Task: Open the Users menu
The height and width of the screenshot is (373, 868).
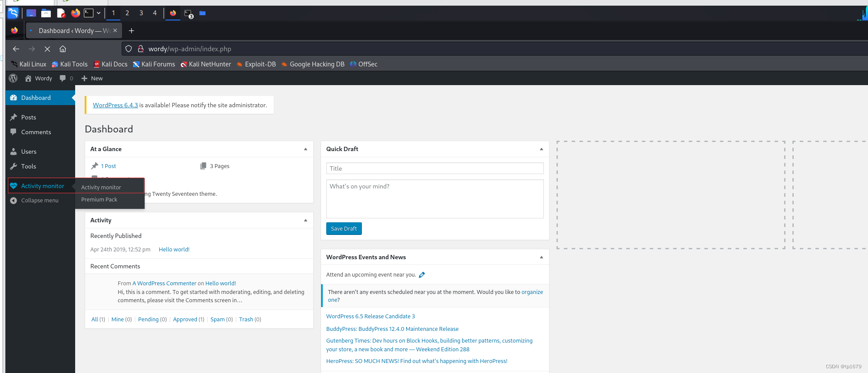Action: [40, 152]
